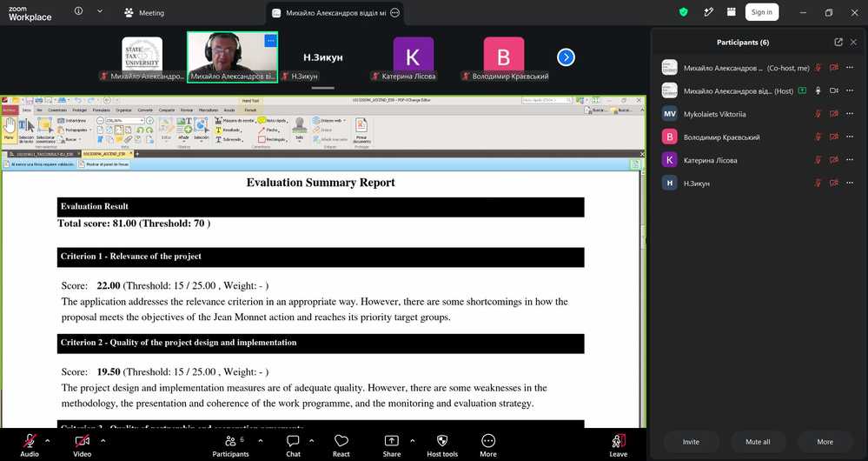Click Sello stamp tool in shared PDF editor

(300, 129)
